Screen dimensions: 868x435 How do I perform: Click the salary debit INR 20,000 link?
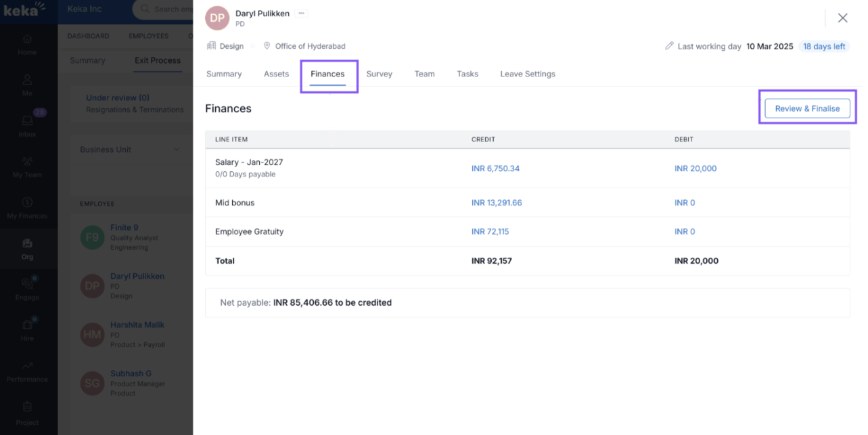pyautogui.click(x=695, y=168)
